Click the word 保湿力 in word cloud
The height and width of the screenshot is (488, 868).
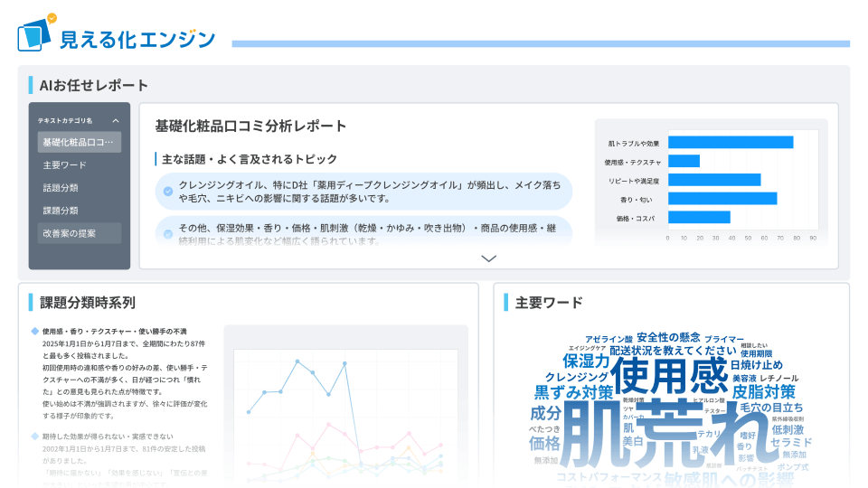[x=586, y=361]
